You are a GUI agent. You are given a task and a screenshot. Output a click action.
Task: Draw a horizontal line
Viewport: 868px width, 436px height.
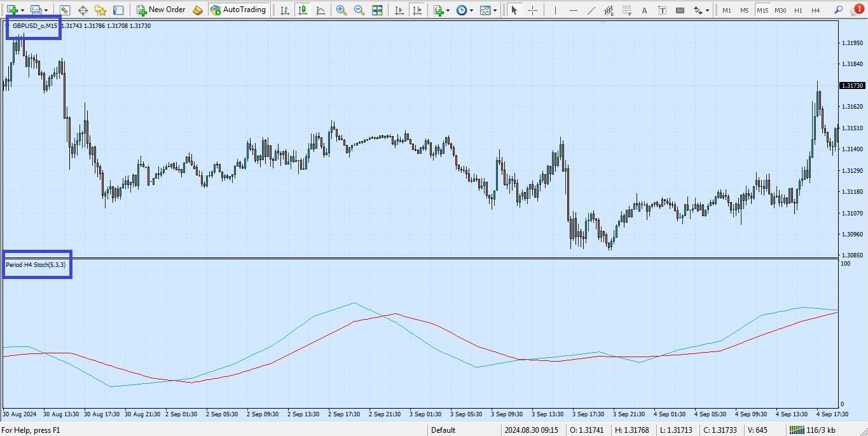point(573,10)
